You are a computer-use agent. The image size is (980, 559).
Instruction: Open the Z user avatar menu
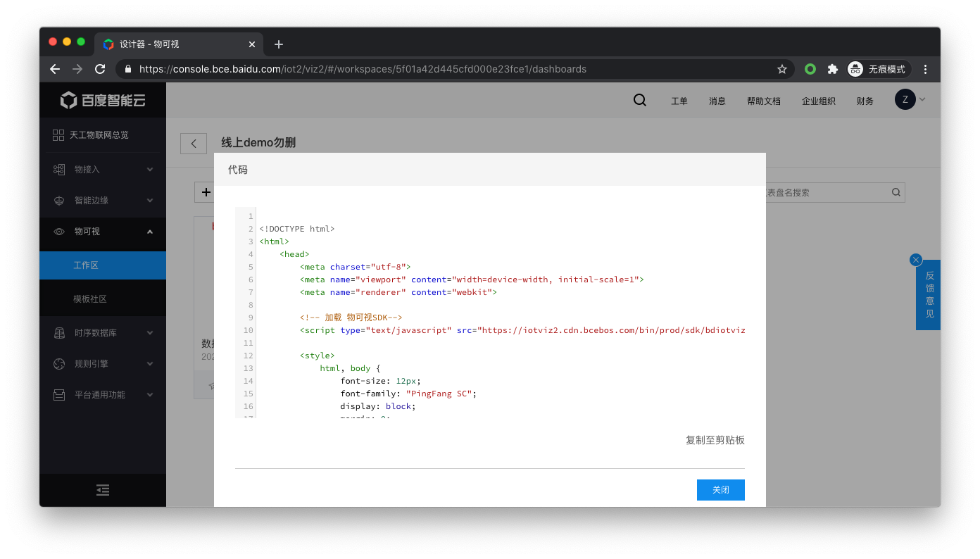[905, 99]
